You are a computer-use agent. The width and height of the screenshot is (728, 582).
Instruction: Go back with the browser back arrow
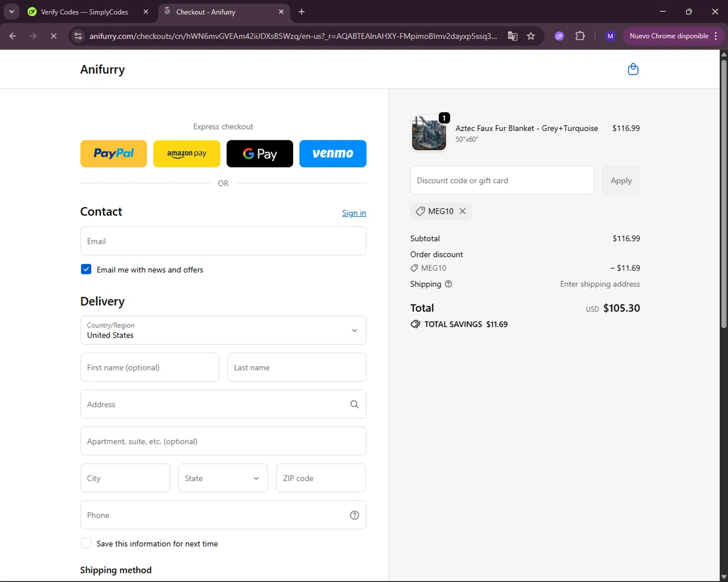[x=13, y=36]
